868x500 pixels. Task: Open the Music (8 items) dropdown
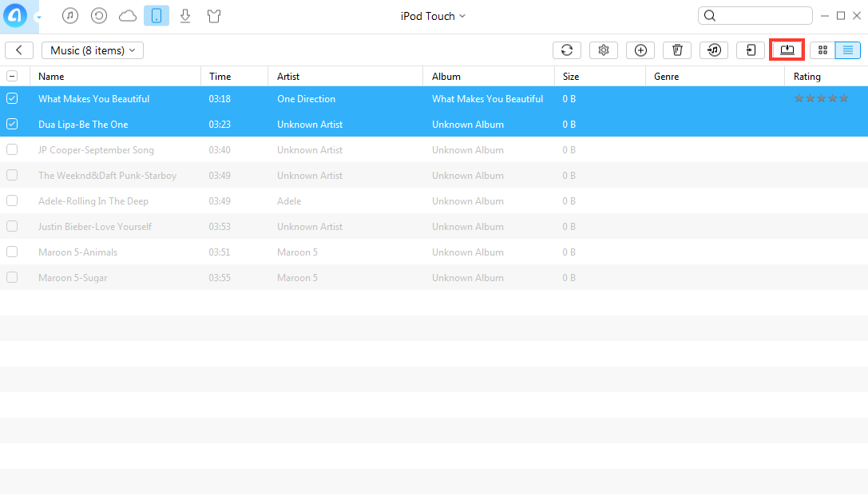93,50
